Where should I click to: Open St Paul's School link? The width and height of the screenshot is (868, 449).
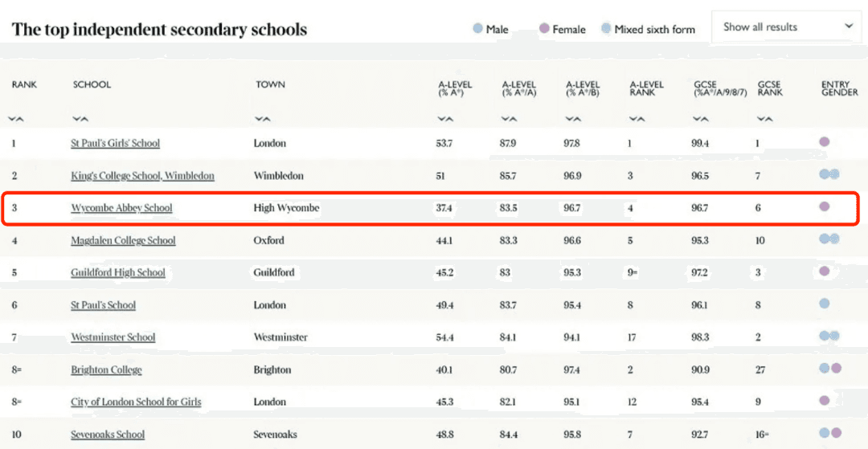tap(103, 305)
